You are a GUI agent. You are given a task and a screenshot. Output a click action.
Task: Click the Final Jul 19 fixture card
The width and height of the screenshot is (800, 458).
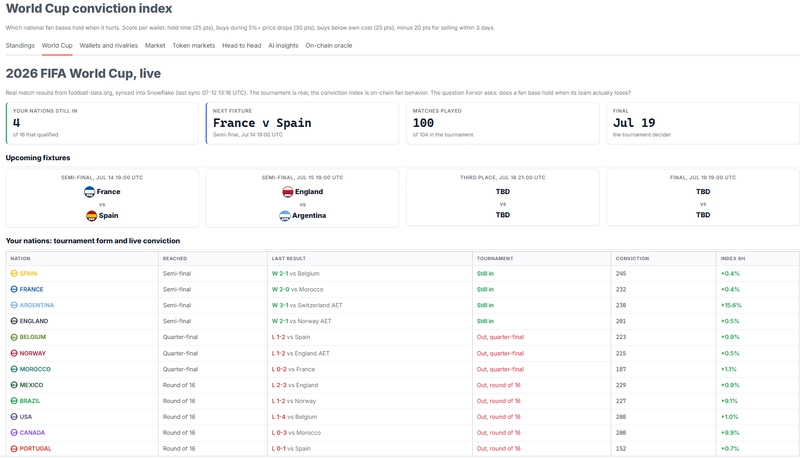[x=703, y=197]
